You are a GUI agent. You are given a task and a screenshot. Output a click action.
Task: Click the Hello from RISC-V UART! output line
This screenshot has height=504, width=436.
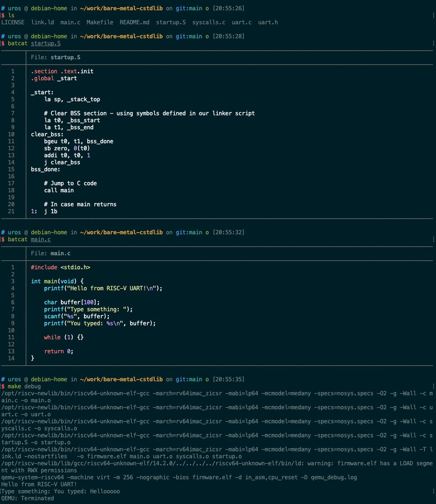(x=39, y=484)
